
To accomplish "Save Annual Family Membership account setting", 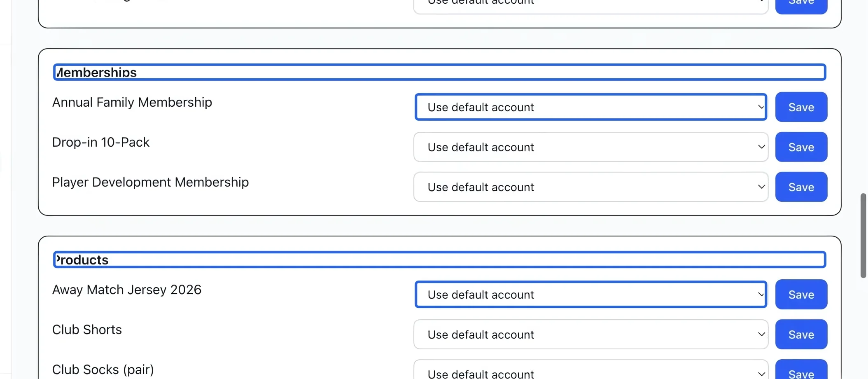I will [801, 107].
